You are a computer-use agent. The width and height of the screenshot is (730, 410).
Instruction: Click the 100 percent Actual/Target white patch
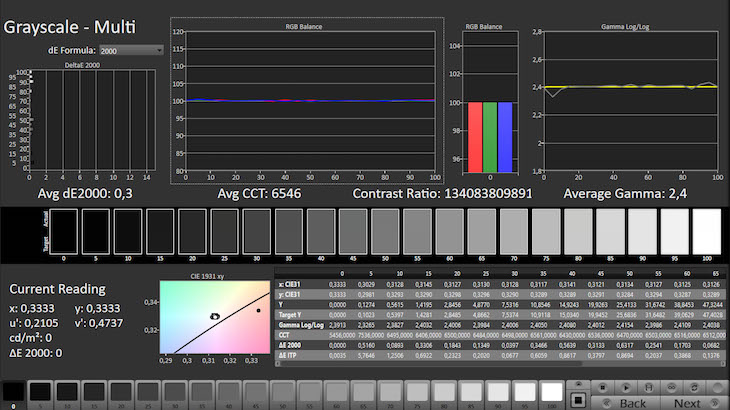[x=708, y=231]
